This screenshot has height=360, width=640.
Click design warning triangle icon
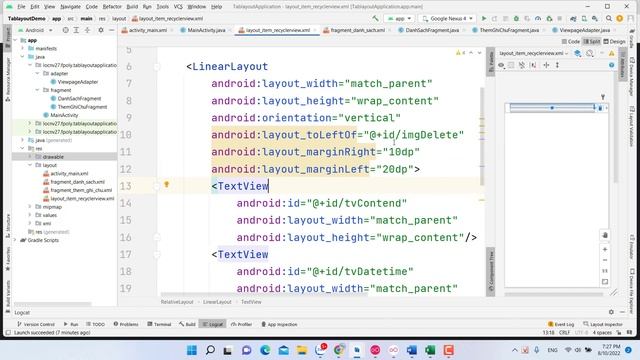pyautogui.click(x=611, y=53)
